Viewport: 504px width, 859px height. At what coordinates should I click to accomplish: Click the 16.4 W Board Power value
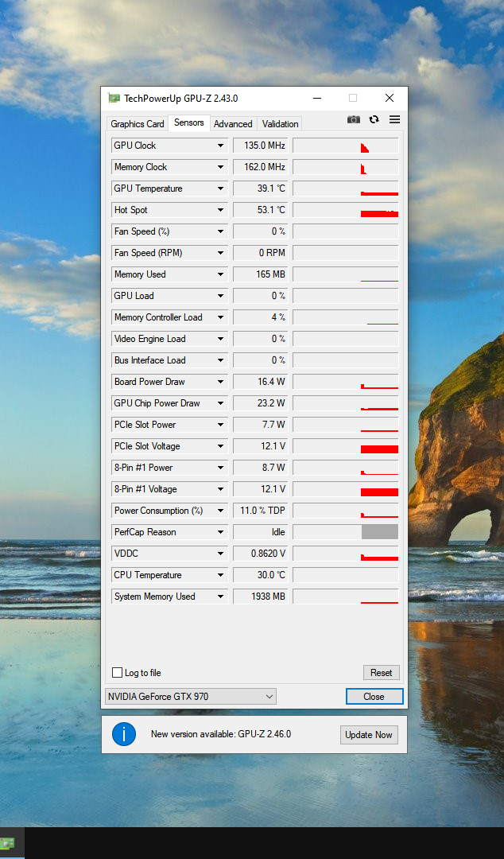point(260,382)
